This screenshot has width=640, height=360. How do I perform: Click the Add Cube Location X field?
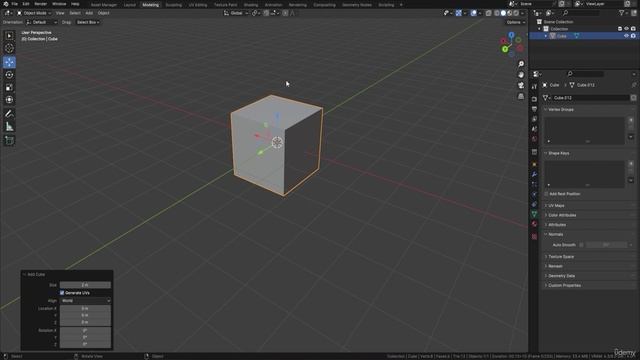[85, 309]
